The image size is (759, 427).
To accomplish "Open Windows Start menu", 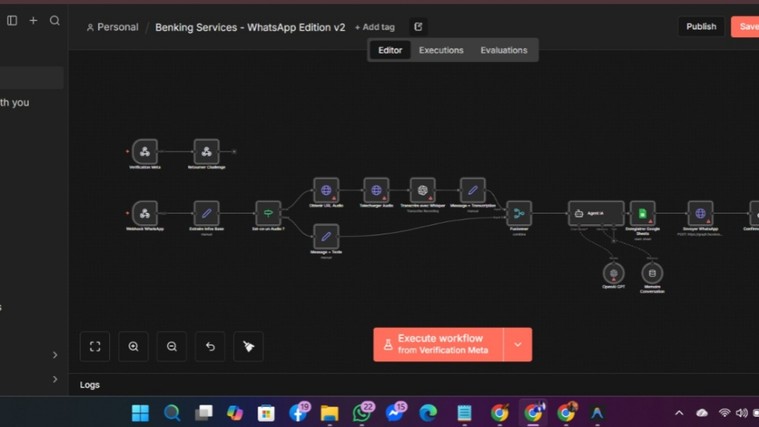I will tap(140, 413).
